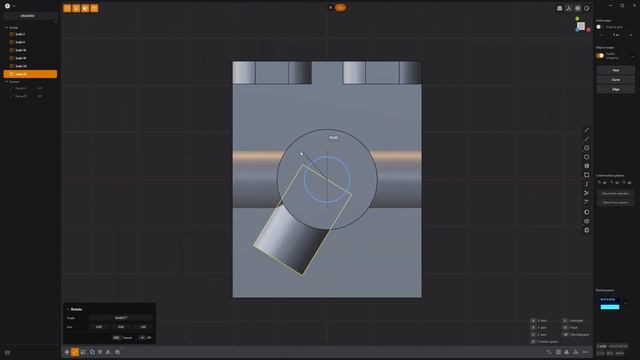Remove the orange selection chip at top center
The width and height of the screenshot is (640, 360).
coord(331,7)
